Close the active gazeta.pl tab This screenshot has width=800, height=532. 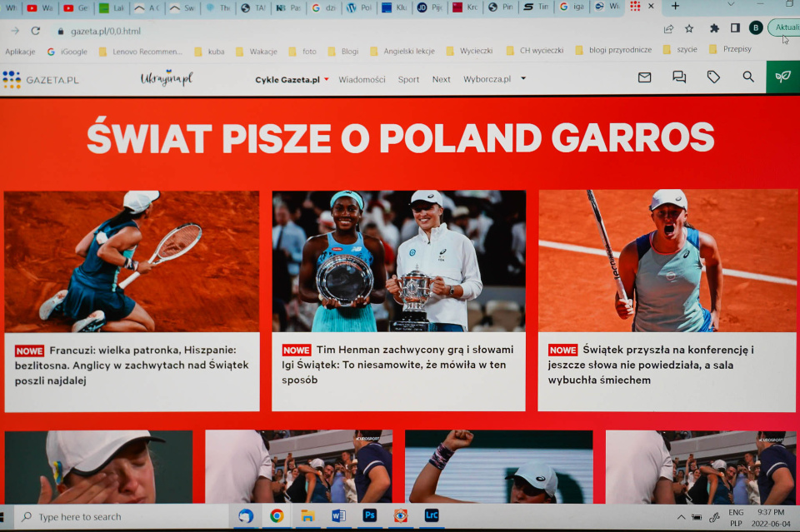[x=651, y=6]
